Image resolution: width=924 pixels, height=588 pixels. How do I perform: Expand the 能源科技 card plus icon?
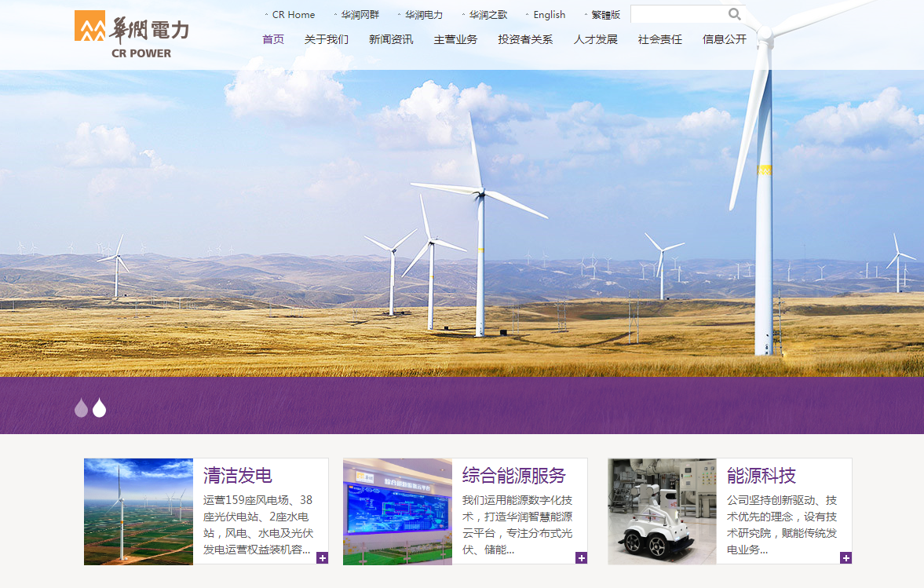[845, 558]
